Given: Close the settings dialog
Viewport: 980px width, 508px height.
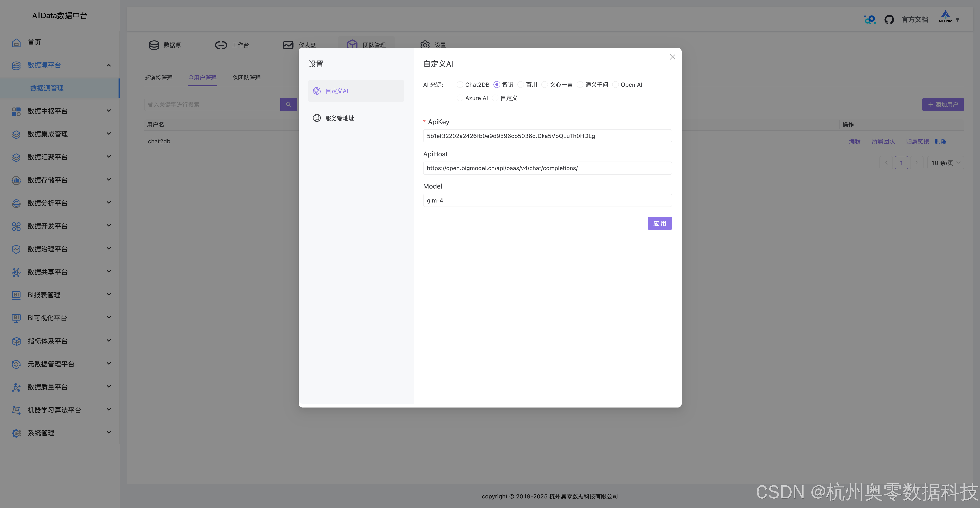Looking at the screenshot, I should pyautogui.click(x=672, y=57).
